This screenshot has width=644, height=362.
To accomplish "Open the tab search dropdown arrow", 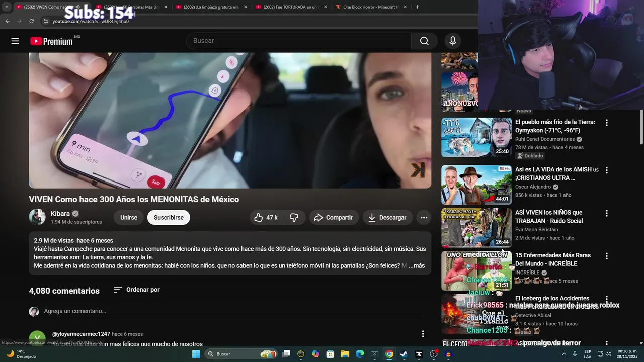I will pos(6,7).
